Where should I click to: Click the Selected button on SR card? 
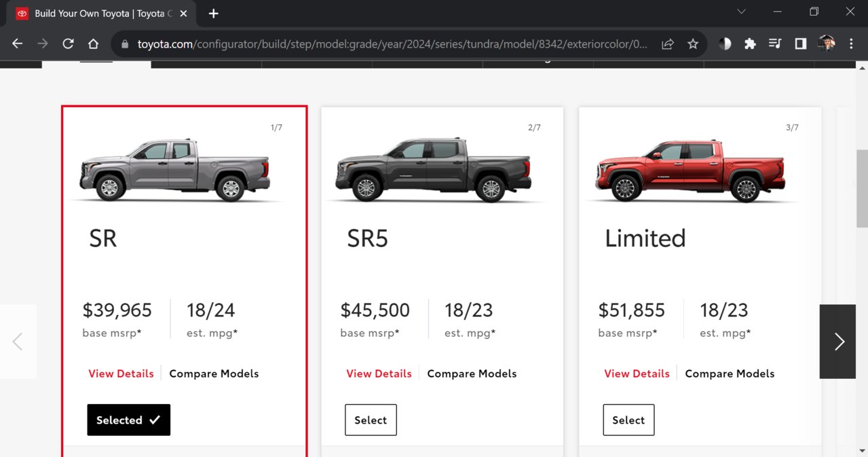pyautogui.click(x=129, y=420)
